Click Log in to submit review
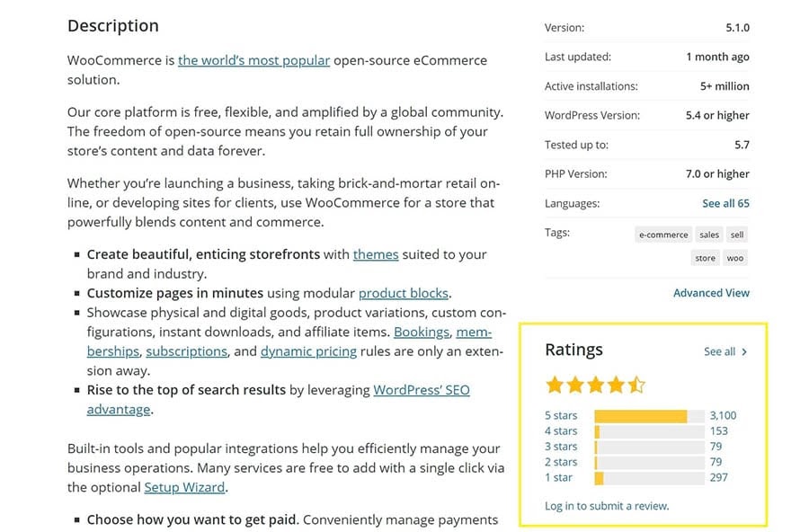 [607, 506]
